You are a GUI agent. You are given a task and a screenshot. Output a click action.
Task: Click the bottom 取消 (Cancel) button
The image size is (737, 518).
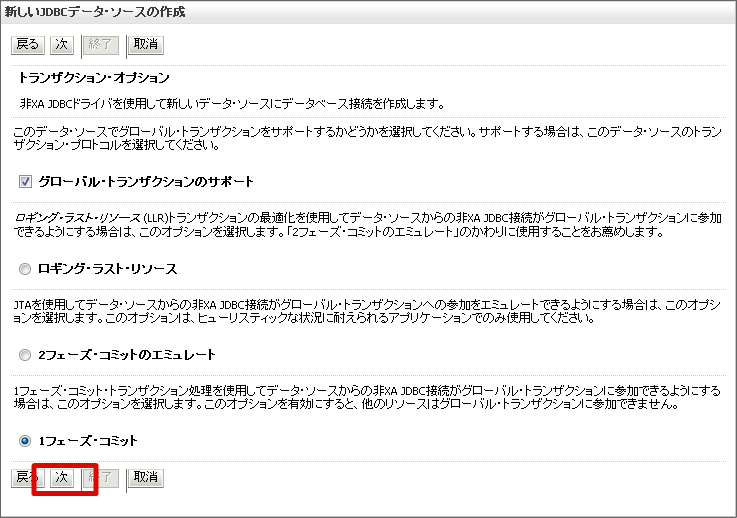[x=146, y=479]
